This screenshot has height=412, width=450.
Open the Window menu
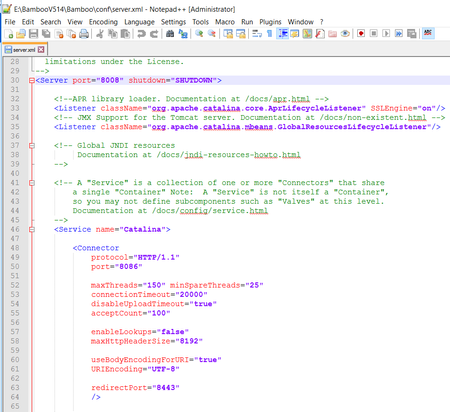click(301, 22)
